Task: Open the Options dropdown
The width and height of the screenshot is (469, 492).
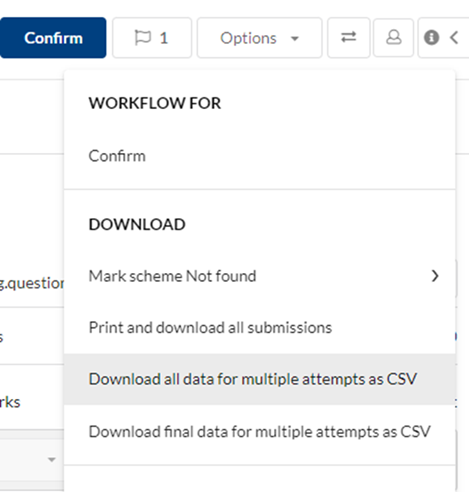Action: pyautogui.click(x=259, y=38)
